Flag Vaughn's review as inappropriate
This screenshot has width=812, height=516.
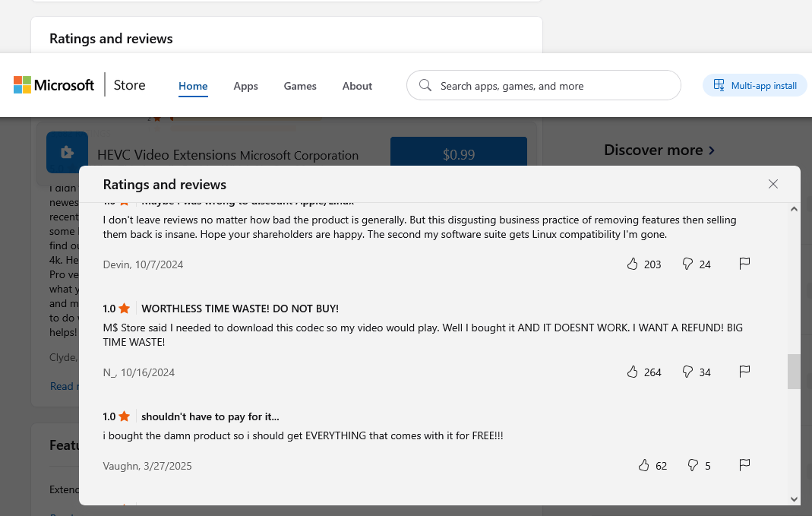pos(744,465)
